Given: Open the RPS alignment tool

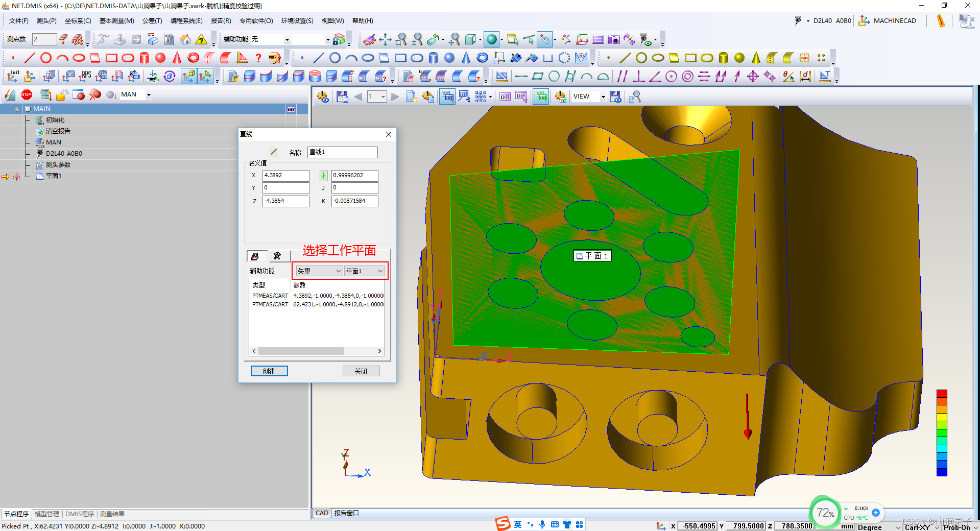Looking at the screenshot, I should point(85,76).
